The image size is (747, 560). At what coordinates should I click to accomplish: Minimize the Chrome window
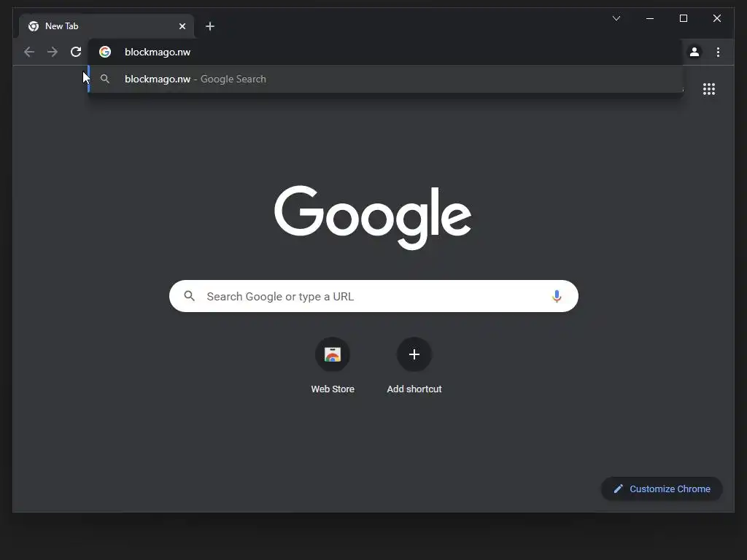pyautogui.click(x=650, y=18)
